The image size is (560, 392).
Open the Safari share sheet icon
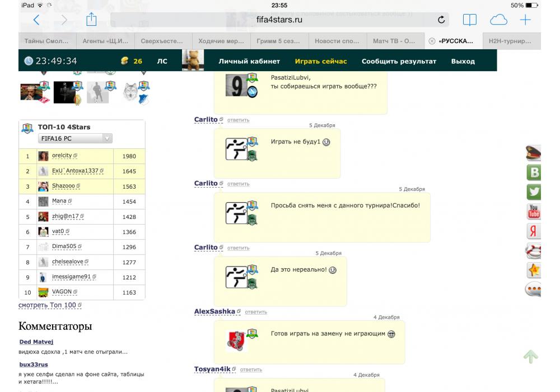tap(91, 19)
